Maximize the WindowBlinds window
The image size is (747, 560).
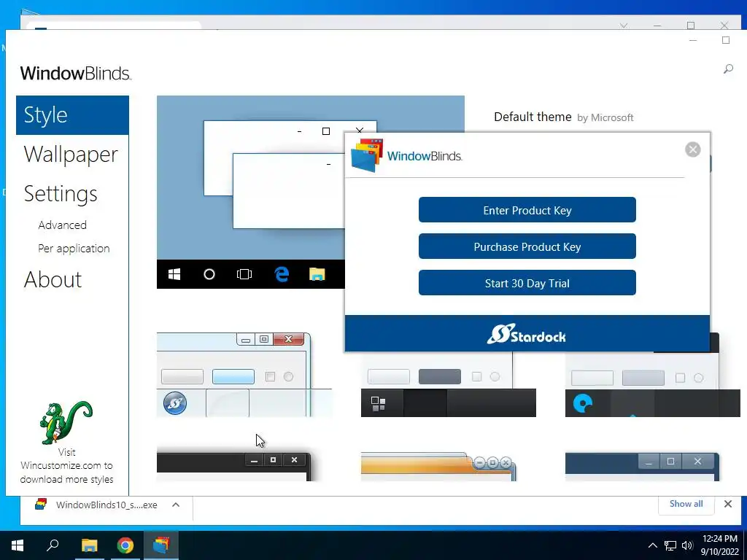726,41
